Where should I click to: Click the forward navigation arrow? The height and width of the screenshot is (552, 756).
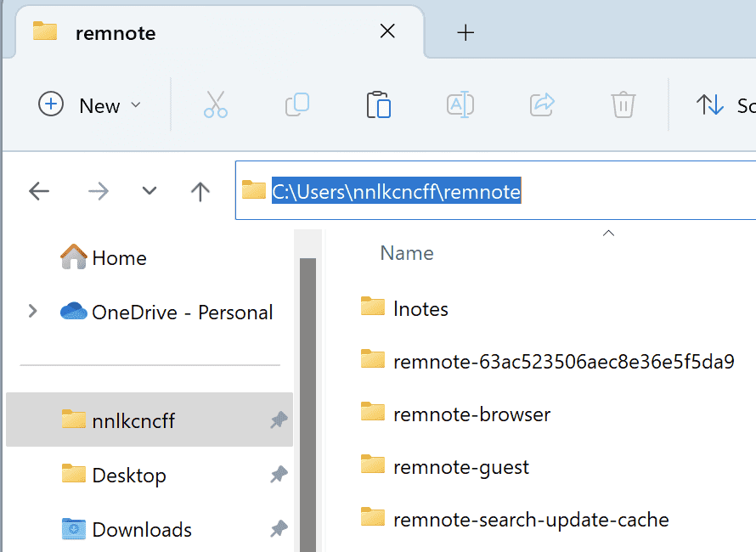(99, 191)
